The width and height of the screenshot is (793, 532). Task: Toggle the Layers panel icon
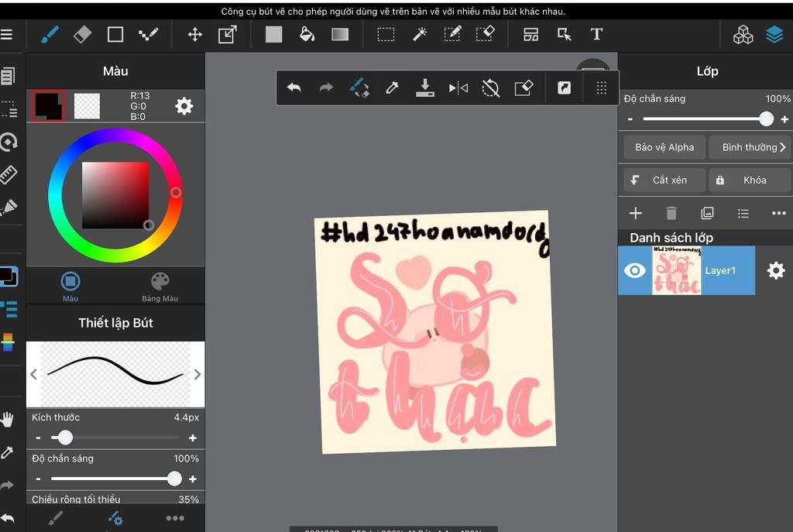pos(774,34)
